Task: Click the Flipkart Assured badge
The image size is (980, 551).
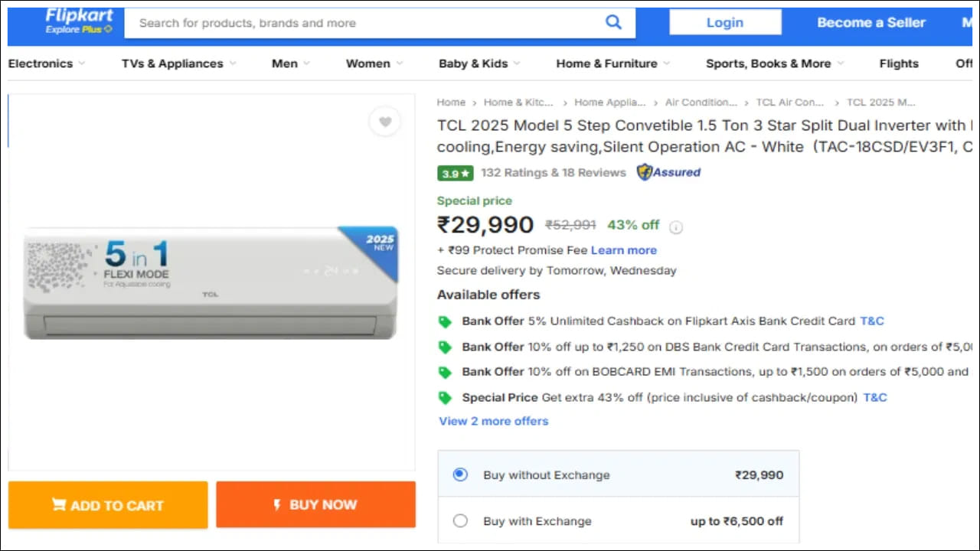Action: click(x=668, y=172)
